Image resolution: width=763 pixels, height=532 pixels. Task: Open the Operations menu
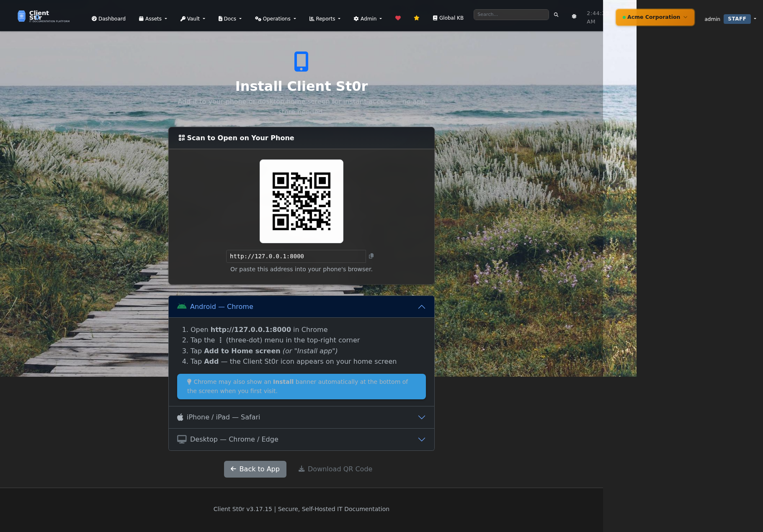[275, 19]
